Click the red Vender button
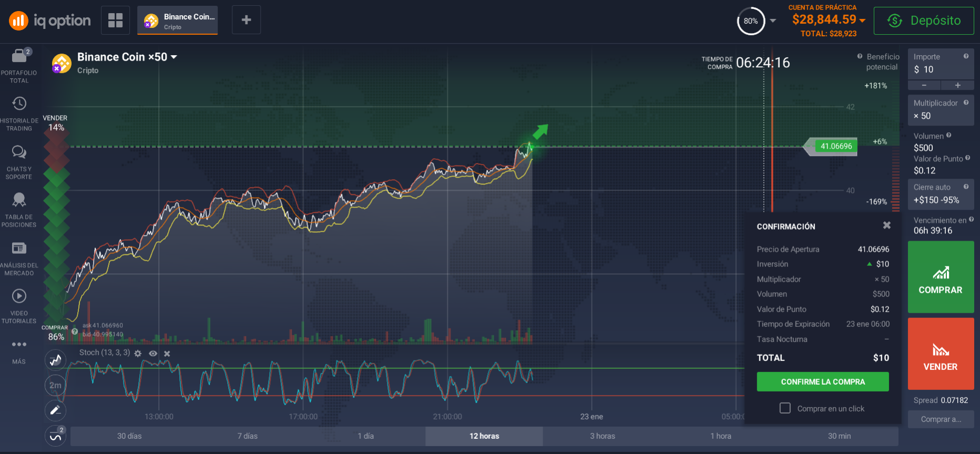 [940, 354]
